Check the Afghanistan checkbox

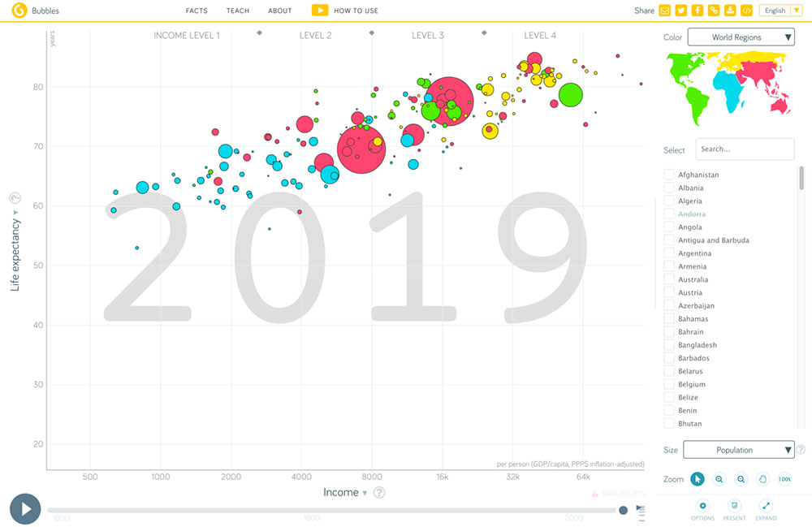point(668,174)
